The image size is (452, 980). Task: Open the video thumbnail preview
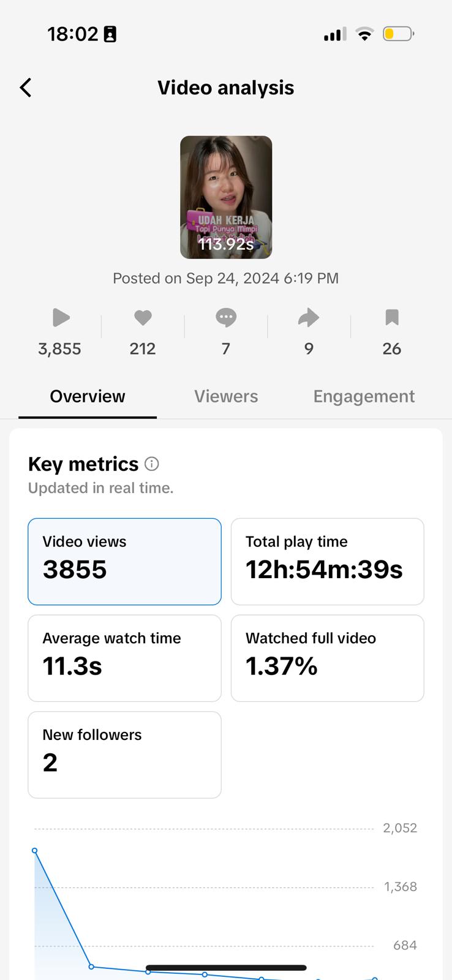point(226,197)
